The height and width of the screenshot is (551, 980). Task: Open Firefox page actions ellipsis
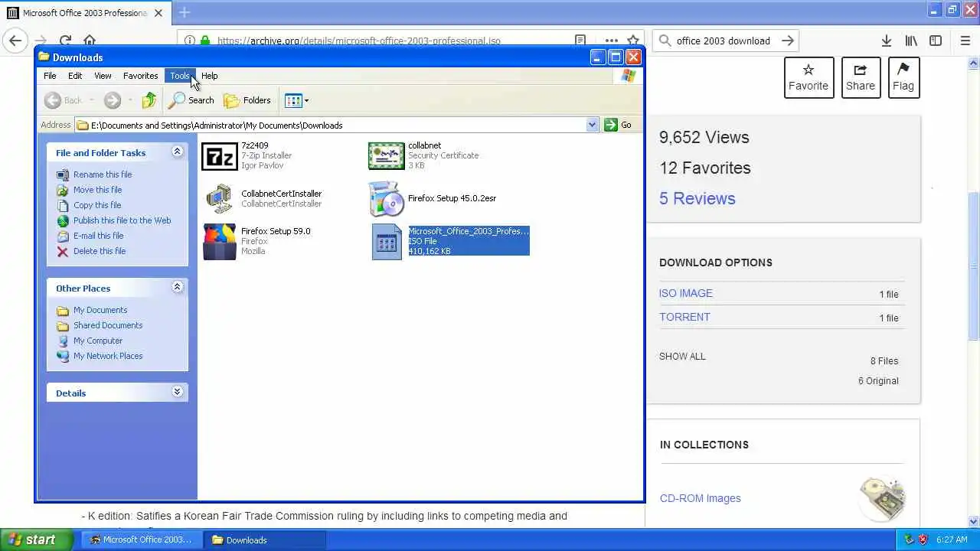(x=611, y=41)
